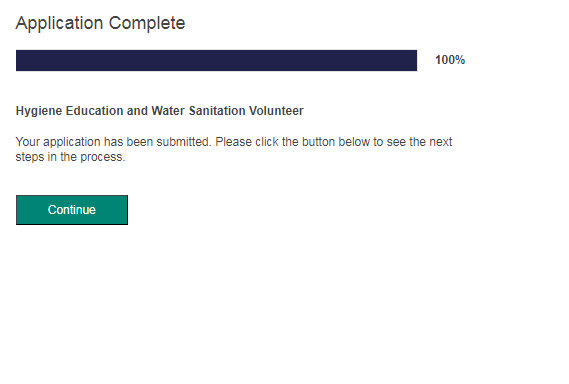Proceed to next steps via Continue
Screen dimensions: 569x384
[72, 210]
